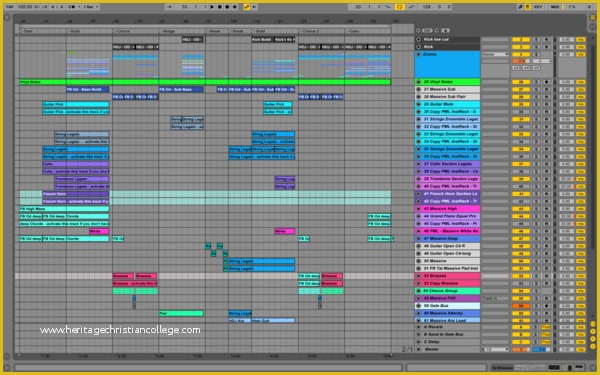Adjust the Master track pan control
Viewport: 600px width, 375px height.
click(x=541, y=349)
